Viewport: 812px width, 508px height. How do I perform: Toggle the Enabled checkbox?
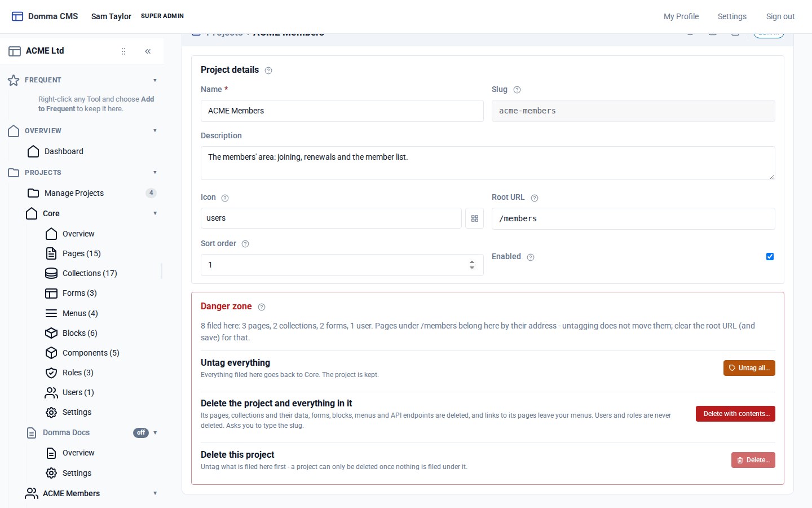(770, 257)
